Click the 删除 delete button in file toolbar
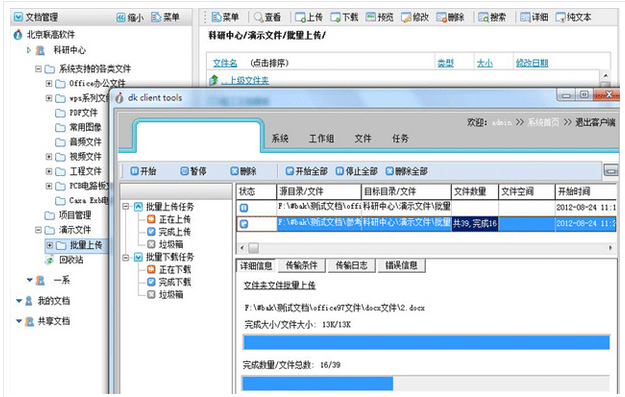This screenshot has height=397, width=625. pyautogui.click(x=450, y=17)
